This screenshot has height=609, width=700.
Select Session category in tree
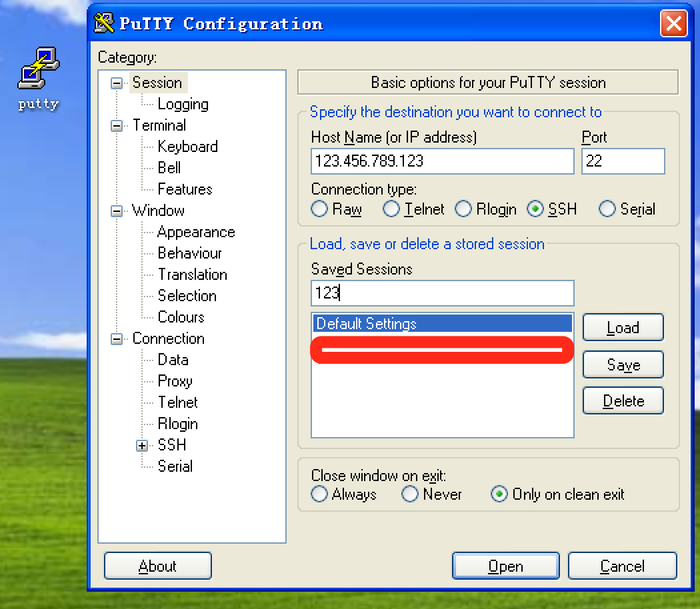click(157, 83)
